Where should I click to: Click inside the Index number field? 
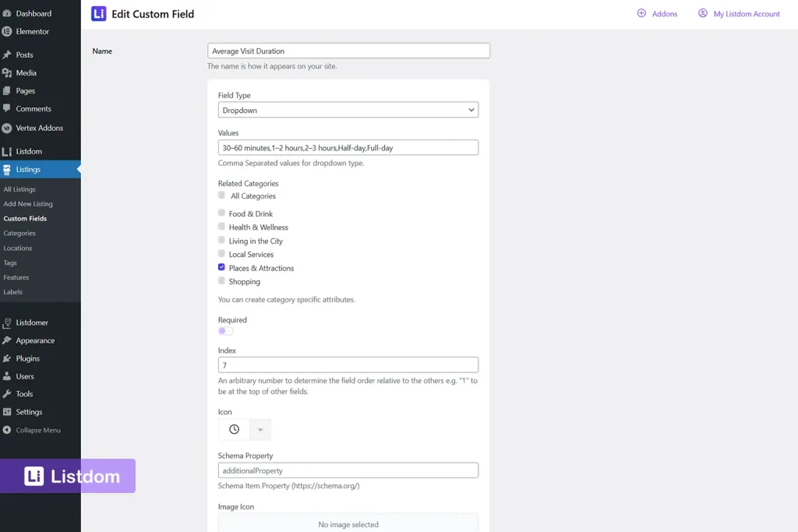348,364
